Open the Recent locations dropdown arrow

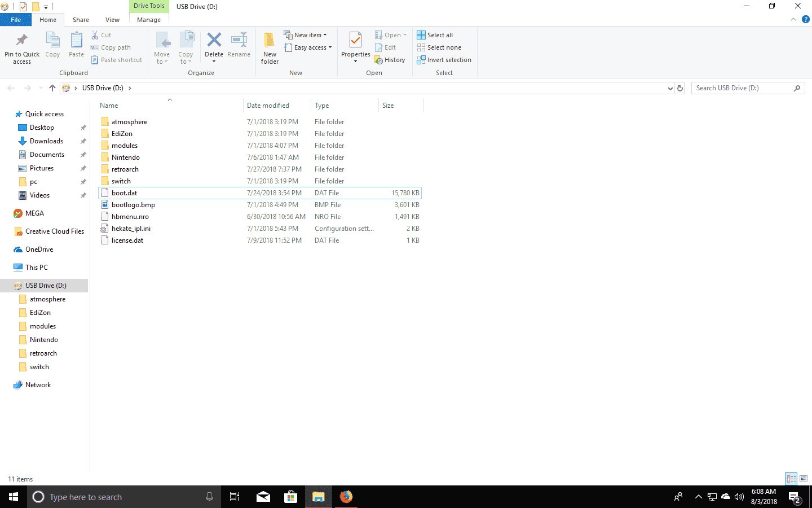pyautogui.click(x=41, y=88)
